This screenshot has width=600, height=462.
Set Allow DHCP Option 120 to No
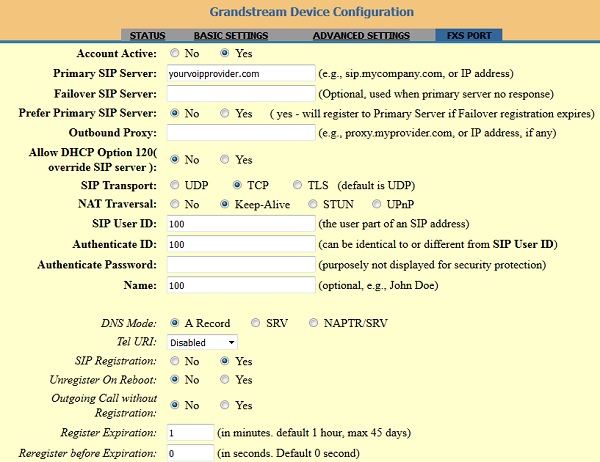pyautogui.click(x=174, y=159)
